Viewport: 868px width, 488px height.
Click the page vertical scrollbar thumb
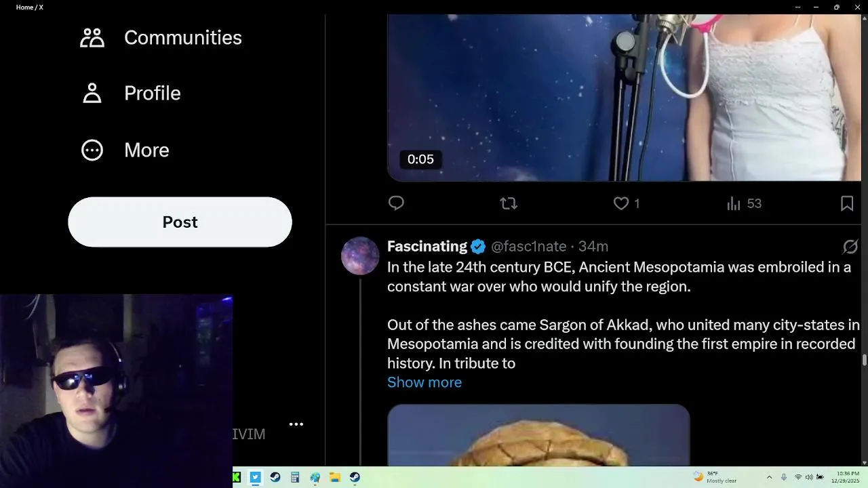pyautogui.click(x=865, y=360)
